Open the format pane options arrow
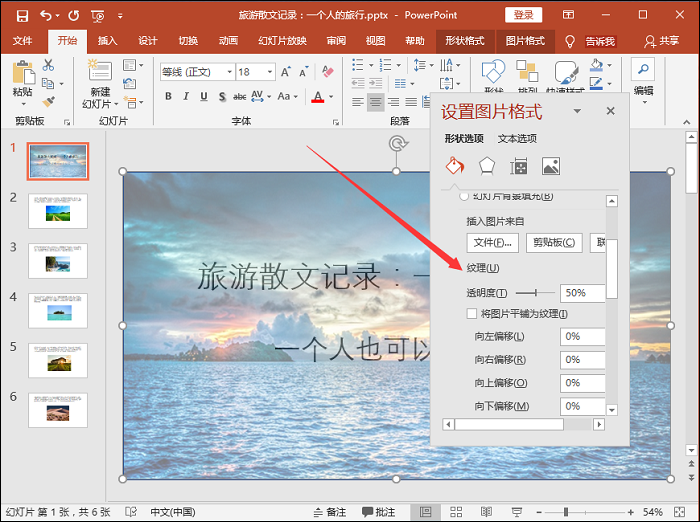This screenshot has width=700, height=522. pos(577,111)
